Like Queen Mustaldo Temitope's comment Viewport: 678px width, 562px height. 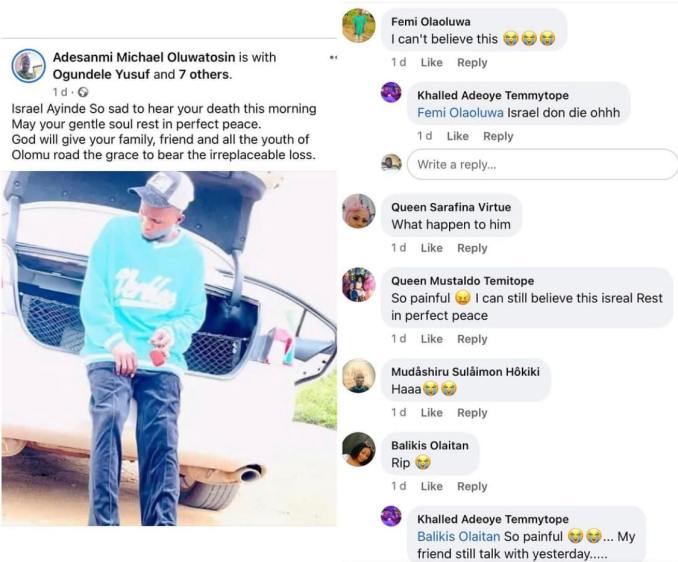click(432, 339)
